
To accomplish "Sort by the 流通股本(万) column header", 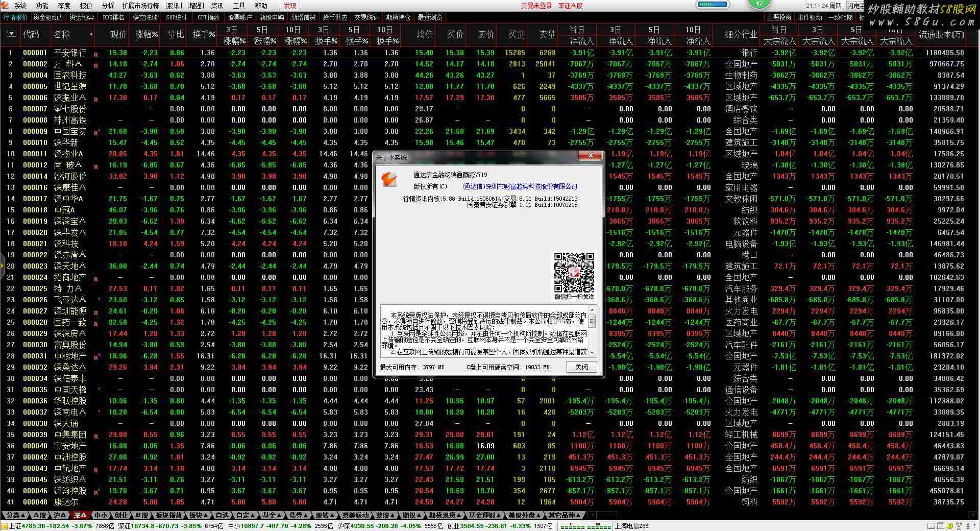I will 942,34.
